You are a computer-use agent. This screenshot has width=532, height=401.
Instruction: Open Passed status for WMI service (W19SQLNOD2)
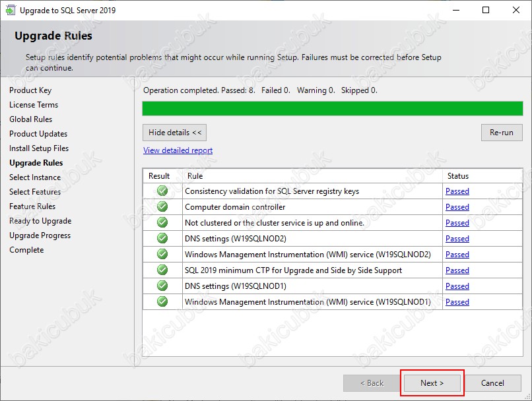coord(457,254)
